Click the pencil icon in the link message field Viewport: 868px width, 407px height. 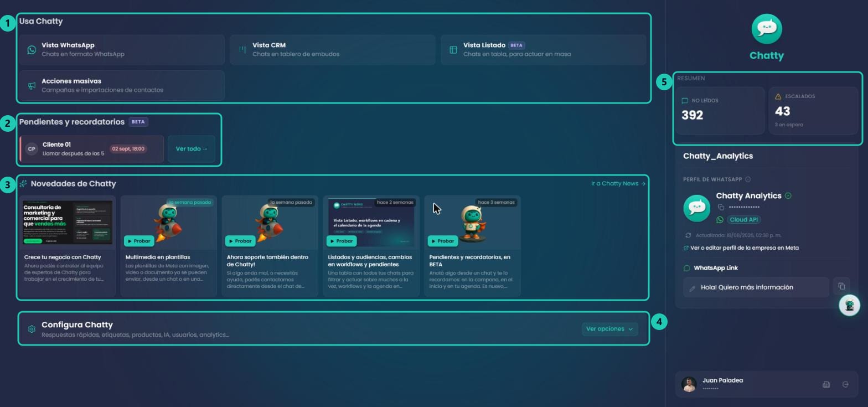692,288
